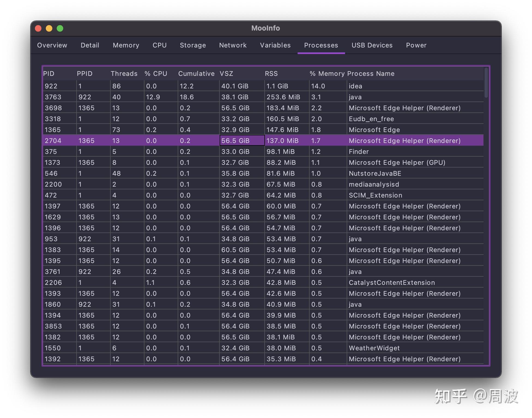532x418 pixels.
Task: Select the USB Devices tab
Action: (x=372, y=45)
